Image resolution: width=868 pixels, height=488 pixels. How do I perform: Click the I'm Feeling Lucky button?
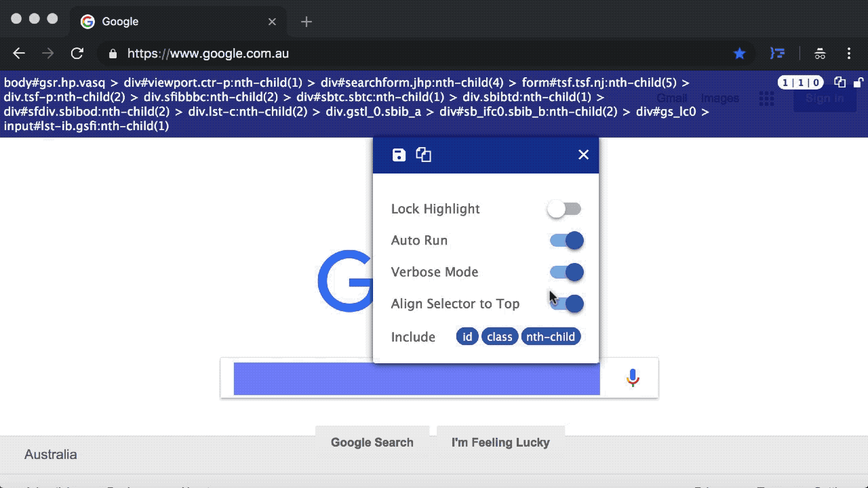[500, 443]
